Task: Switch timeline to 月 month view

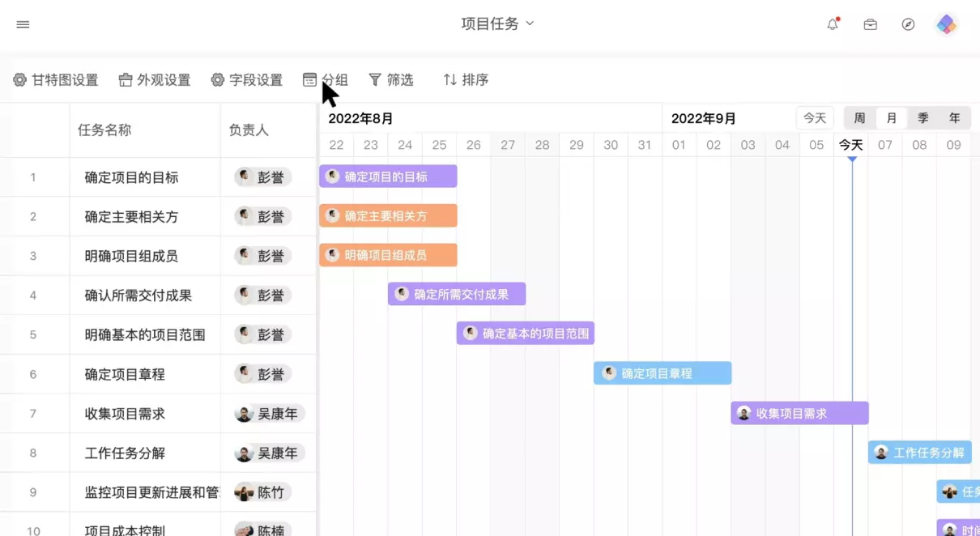Action: click(x=891, y=118)
